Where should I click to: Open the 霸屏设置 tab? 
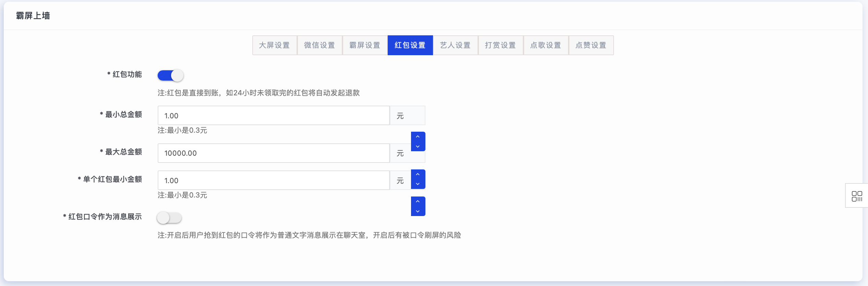365,45
